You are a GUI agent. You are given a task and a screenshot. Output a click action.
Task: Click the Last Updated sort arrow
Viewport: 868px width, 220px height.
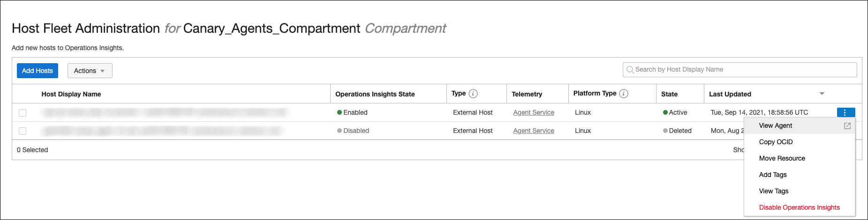tap(822, 94)
